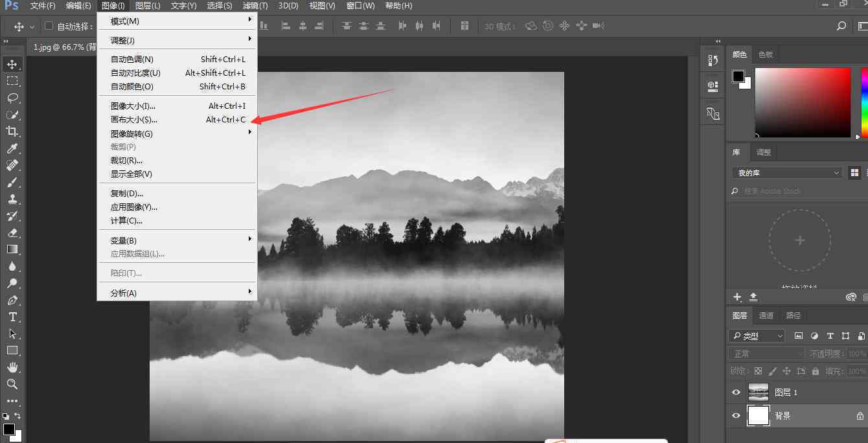Choose 复制(D)... menu entry
The width and height of the screenshot is (868, 443).
pyautogui.click(x=177, y=194)
